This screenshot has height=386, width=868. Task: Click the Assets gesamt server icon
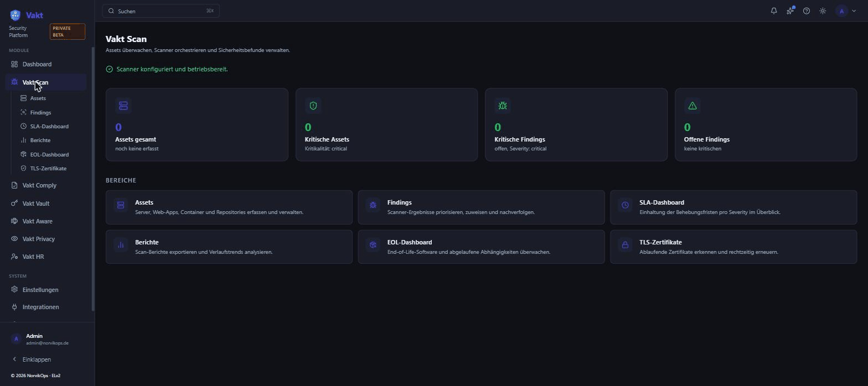[x=123, y=105]
